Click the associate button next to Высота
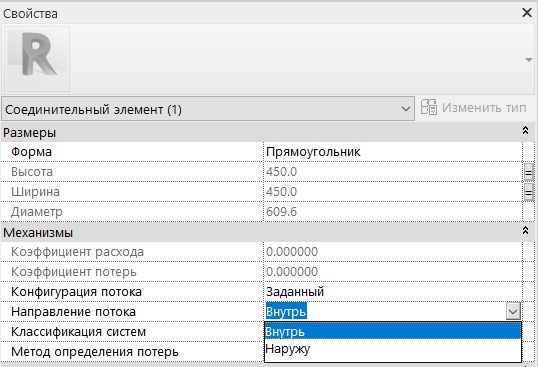 pyautogui.click(x=529, y=172)
